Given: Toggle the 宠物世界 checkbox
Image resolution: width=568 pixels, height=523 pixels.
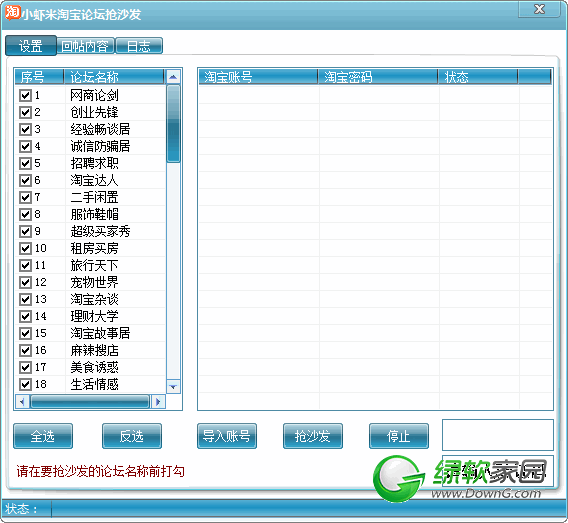Looking at the screenshot, I should pyautogui.click(x=25, y=283).
